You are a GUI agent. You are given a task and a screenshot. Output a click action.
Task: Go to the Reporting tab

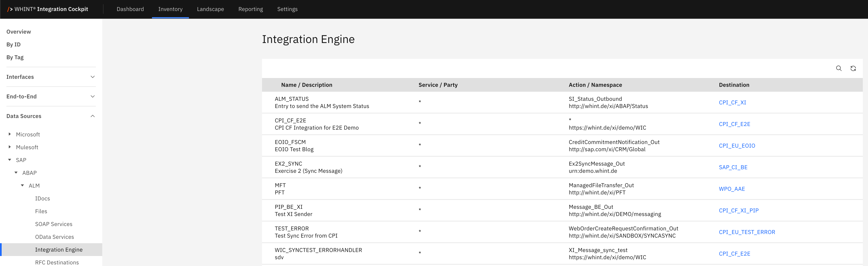(250, 9)
